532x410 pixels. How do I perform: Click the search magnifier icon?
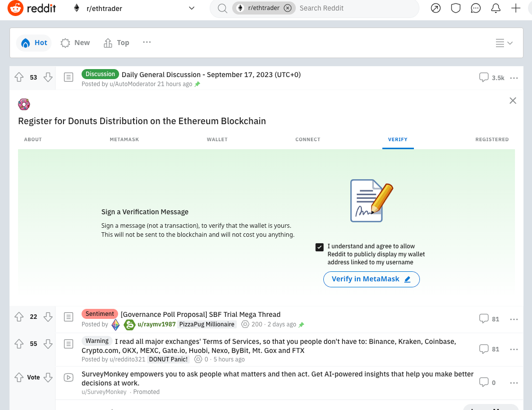222,8
